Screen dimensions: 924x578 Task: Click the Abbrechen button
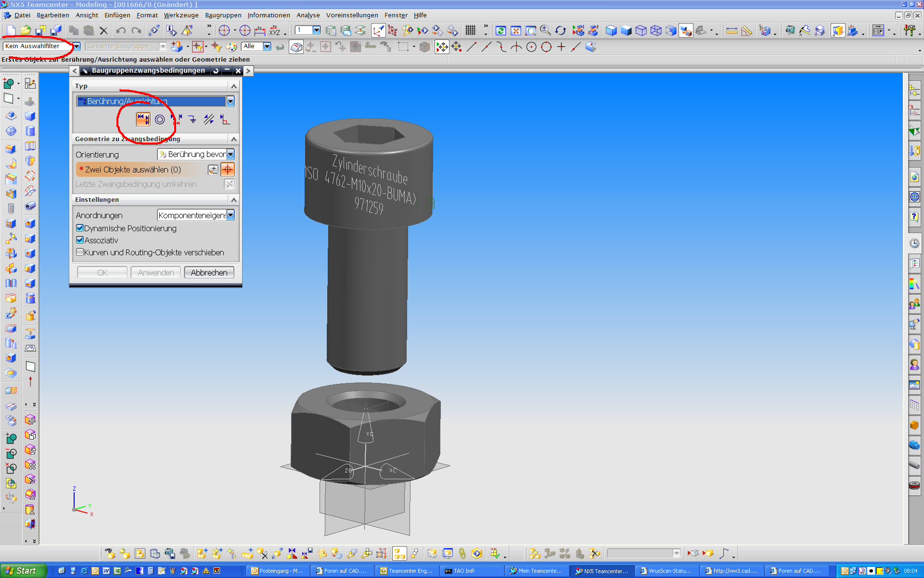pos(209,273)
